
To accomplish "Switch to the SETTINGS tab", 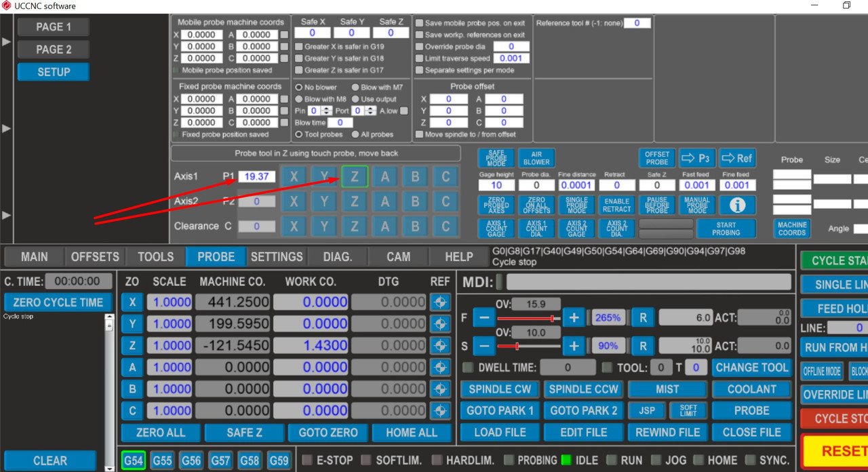I will coord(277,257).
